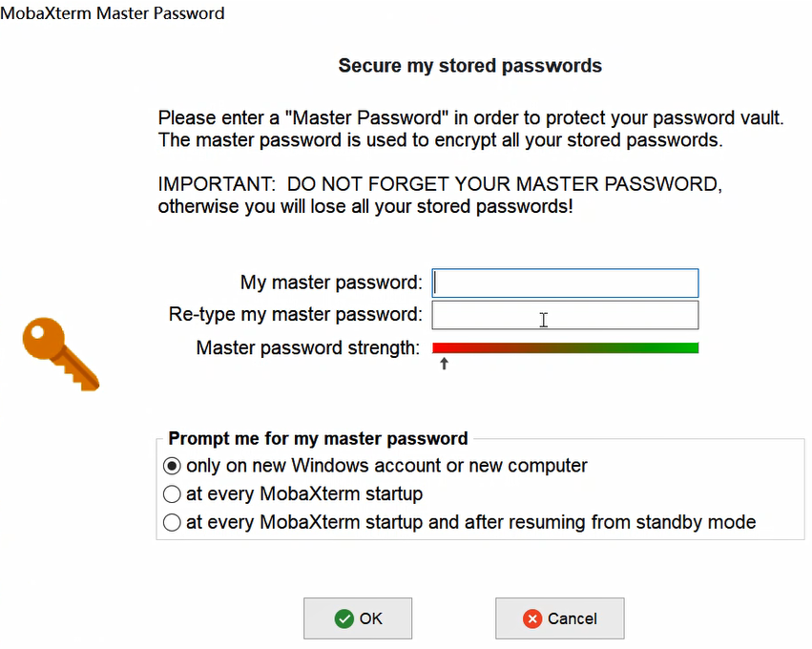812x649 pixels.
Task: Confirm with the OK button label
Action: [x=371, y=618]
